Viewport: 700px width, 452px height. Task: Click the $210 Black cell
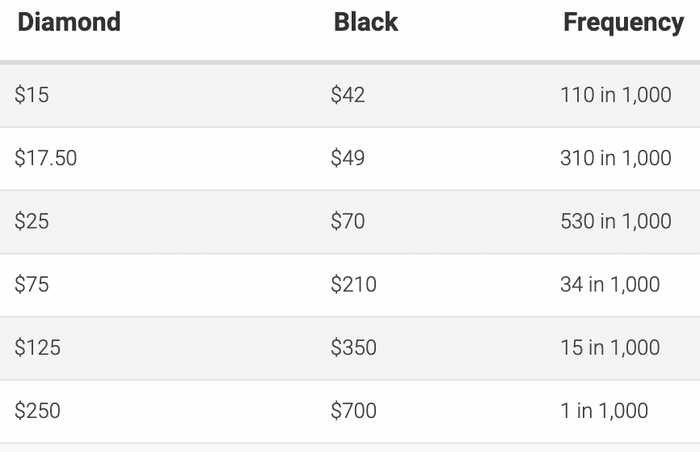pyautogui.click(x=353, y=284)
